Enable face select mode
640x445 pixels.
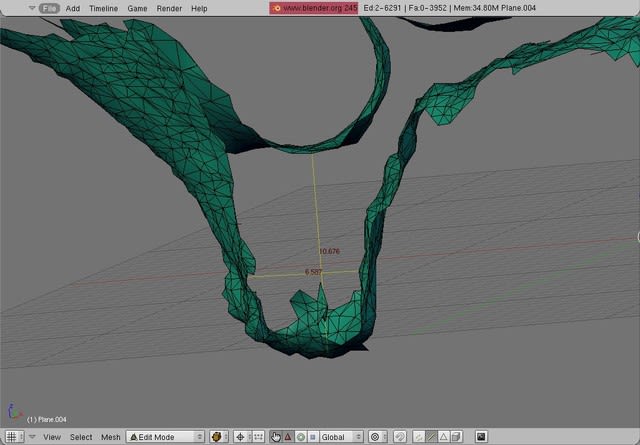click(x=443, y=437)
